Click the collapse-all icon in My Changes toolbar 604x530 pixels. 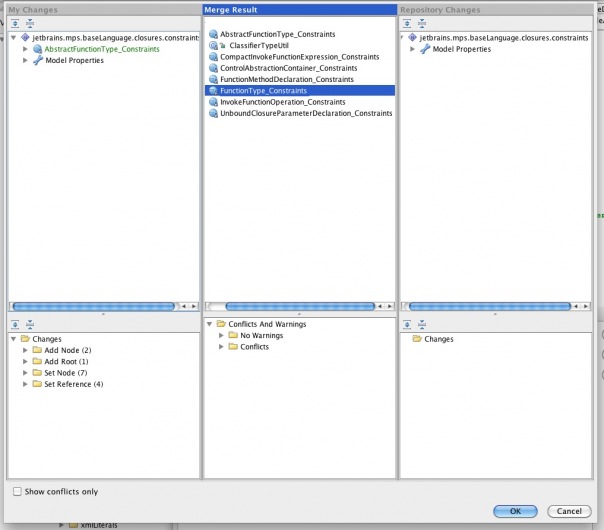(29, 22)
